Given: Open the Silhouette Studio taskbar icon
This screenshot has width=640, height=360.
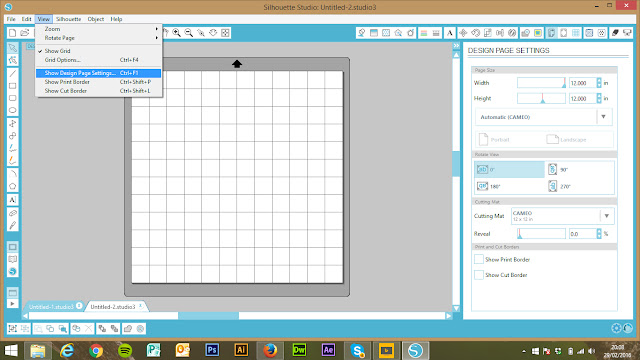Looking at the screenshot, I should (416, 350).
